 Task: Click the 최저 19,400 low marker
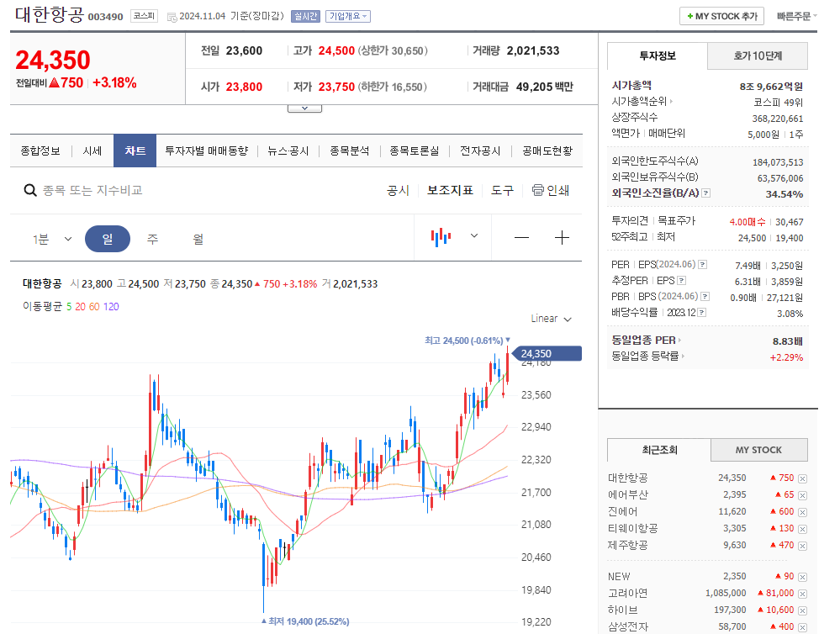click(x=305, y=621)
